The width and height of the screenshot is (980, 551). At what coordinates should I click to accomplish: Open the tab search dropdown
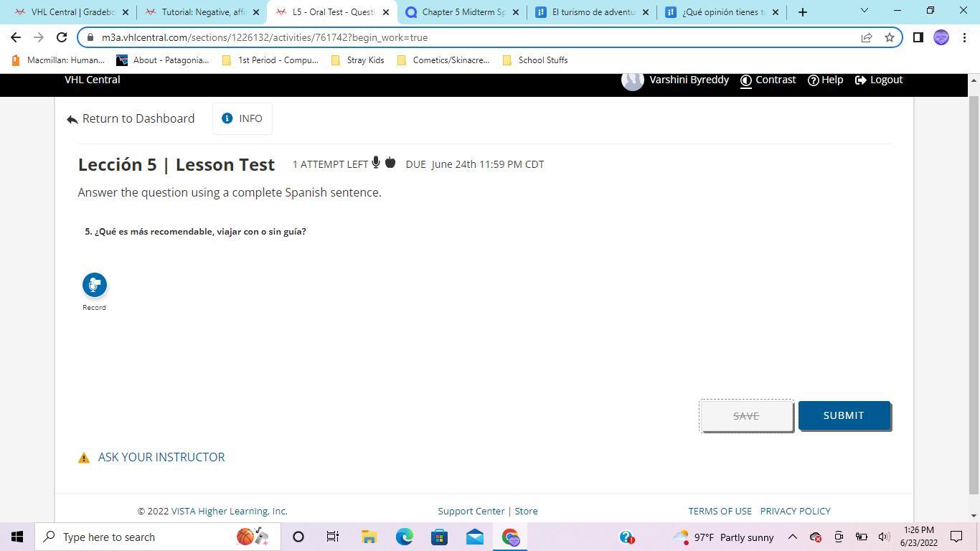click(864, 11)
